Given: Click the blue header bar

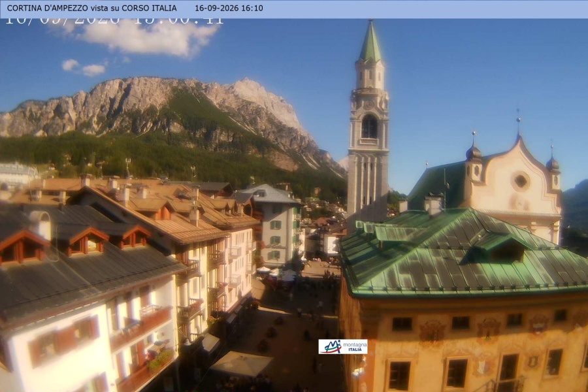Looking at the screenshot, I should 294,9.
